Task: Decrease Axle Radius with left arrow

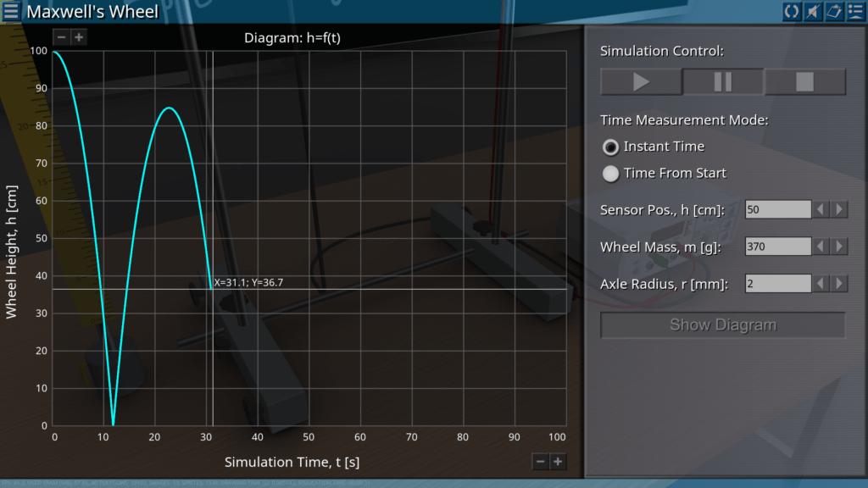Action: [821, 284]
